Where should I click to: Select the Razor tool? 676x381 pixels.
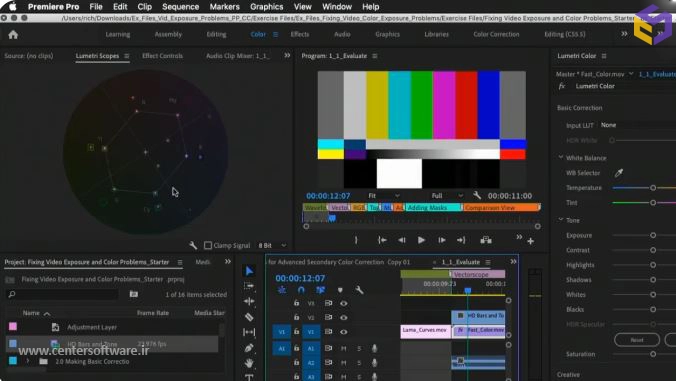click(249, 317)
